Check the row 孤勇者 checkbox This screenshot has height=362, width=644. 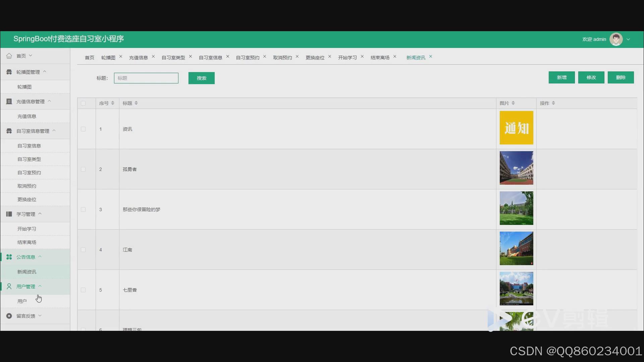click(x=83, y=169)
